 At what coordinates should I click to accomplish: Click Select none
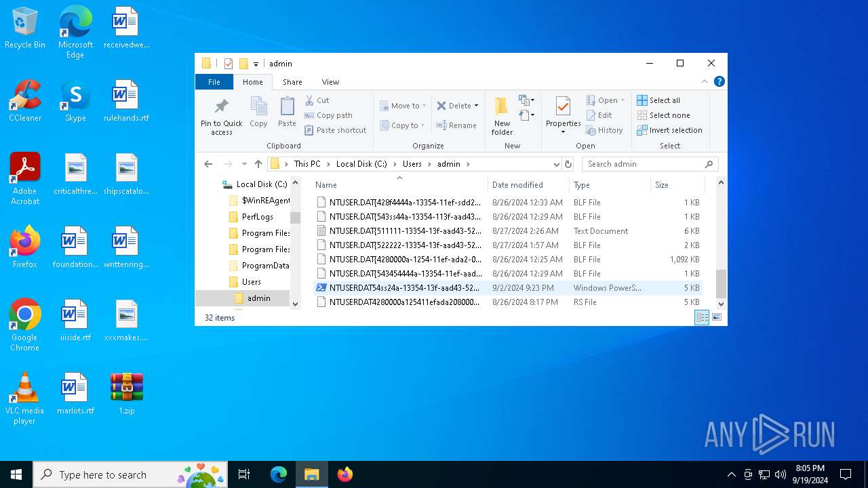coord(663,115)
